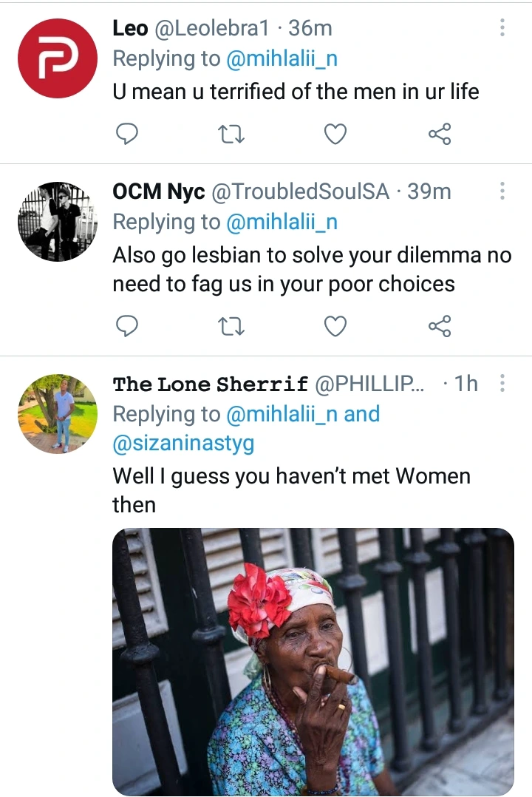Share Leo's tweet

pyautogui.click(x=440, y=134)
